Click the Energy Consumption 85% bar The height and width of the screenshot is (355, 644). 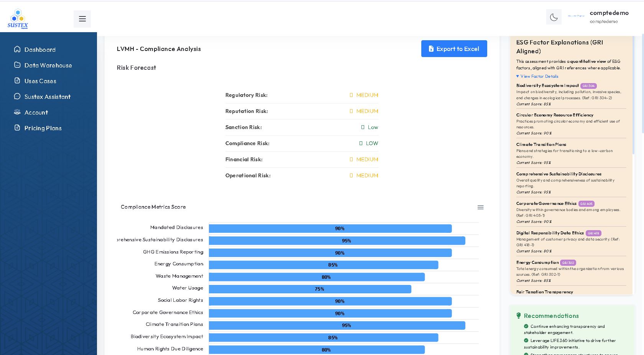click(324, 265)
